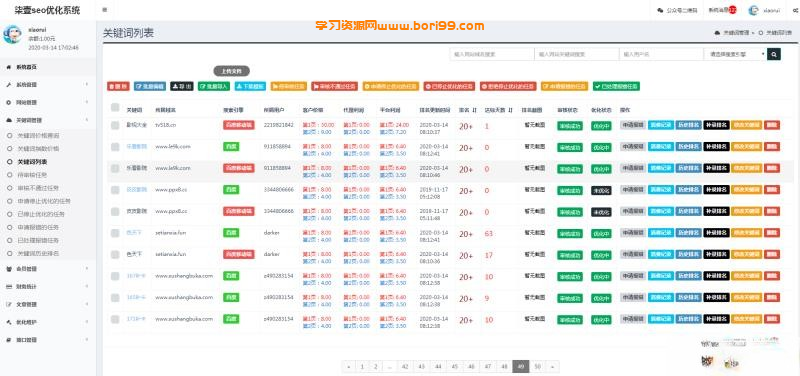The height and width of the screenshot is (376, 800).
Task: Click the black 导出 export button
Action: [x=182, y=87]
